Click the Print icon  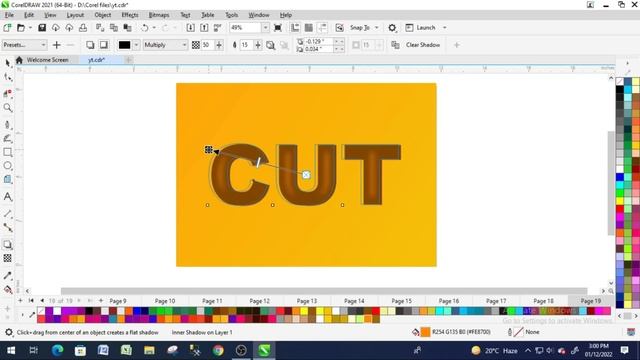click(x=83, y=28)
